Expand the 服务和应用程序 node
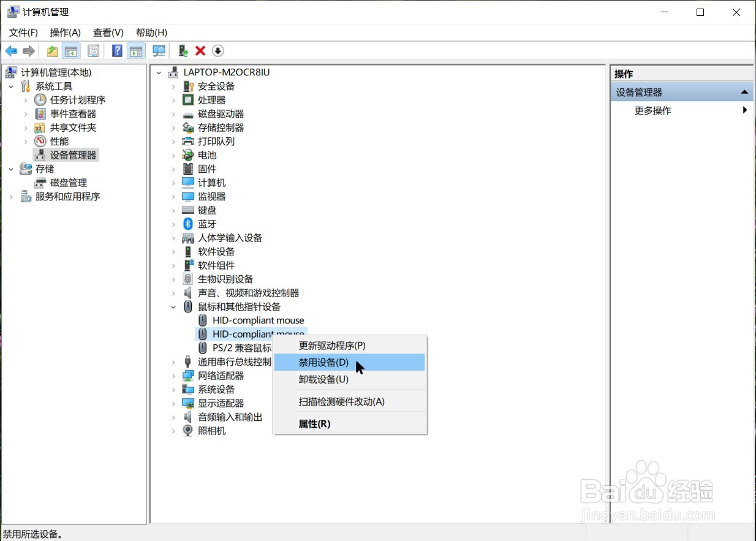756x541 pixels. [11, 197]
